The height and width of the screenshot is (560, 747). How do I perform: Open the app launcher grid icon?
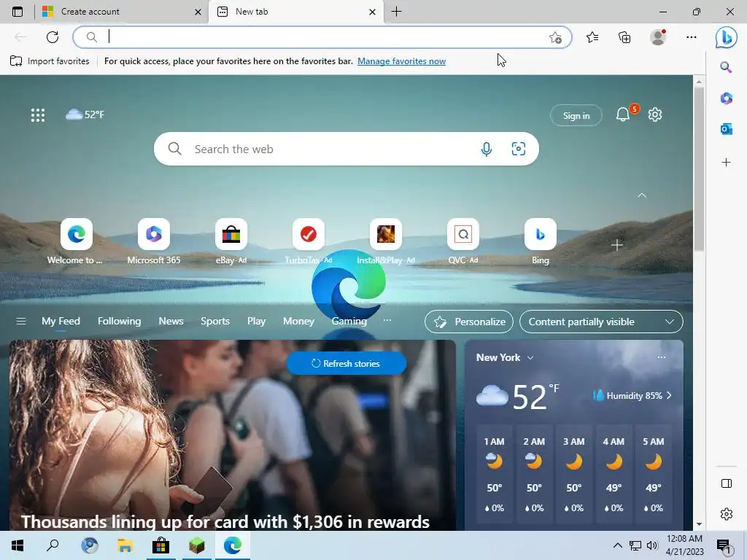[x=38, y=114]
